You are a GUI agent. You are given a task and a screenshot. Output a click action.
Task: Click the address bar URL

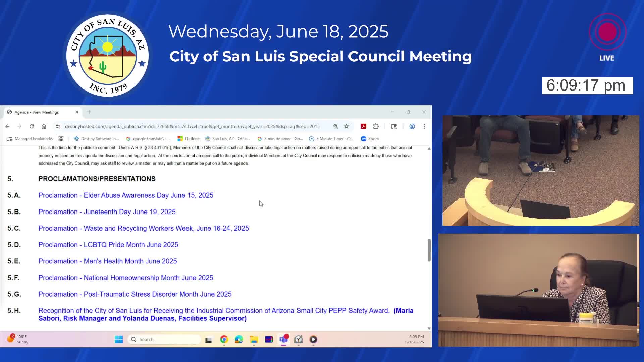(192, 126)
